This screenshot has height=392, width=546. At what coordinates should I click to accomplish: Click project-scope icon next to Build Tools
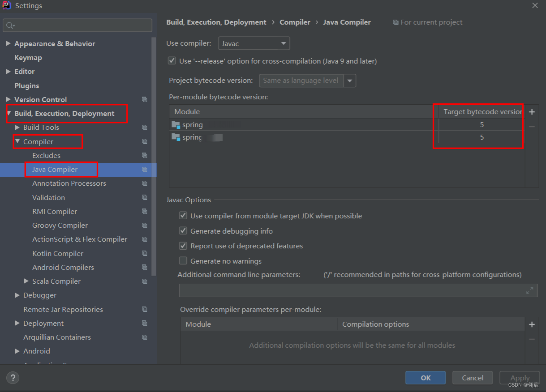pyautogui.click(x=144, y=128)
